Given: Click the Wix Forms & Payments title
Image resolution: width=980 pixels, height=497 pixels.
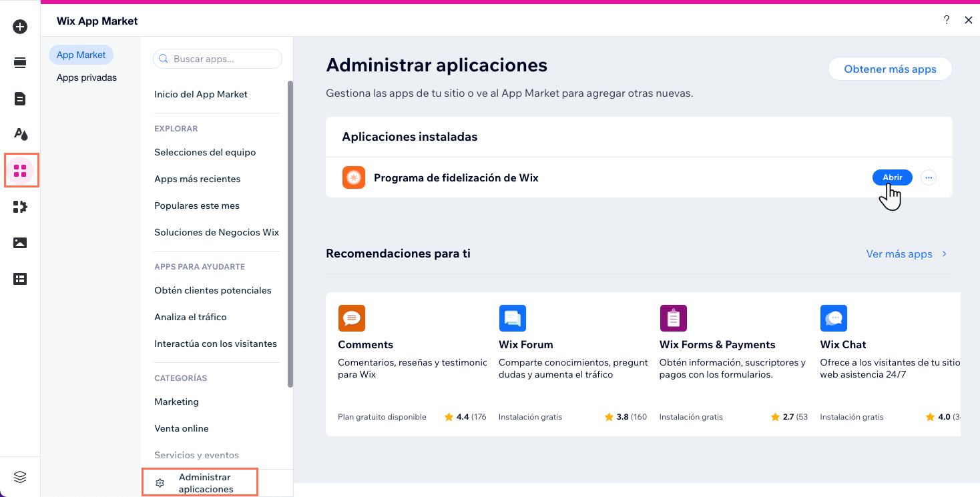Looking at the screenshot, I should (x=718, y=344).
